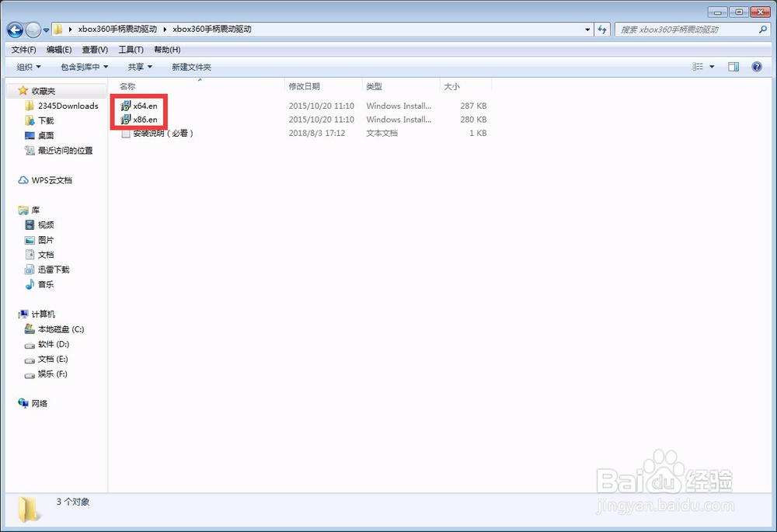Click the Forward navigation arrow
777x532 pixels.
pyautogui.click(x=33, y=30)
